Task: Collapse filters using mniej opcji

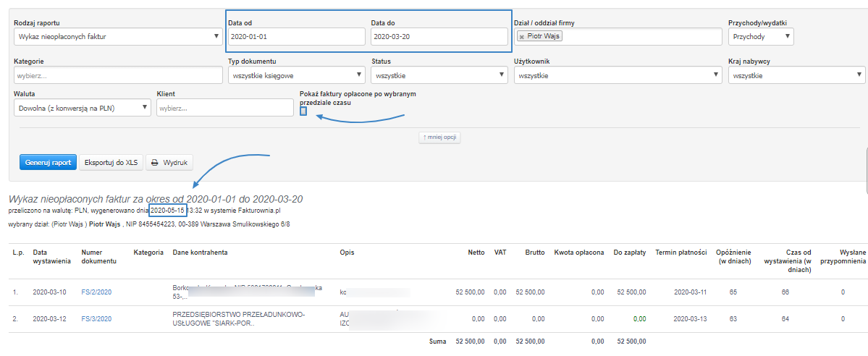Action: (439, 137)
